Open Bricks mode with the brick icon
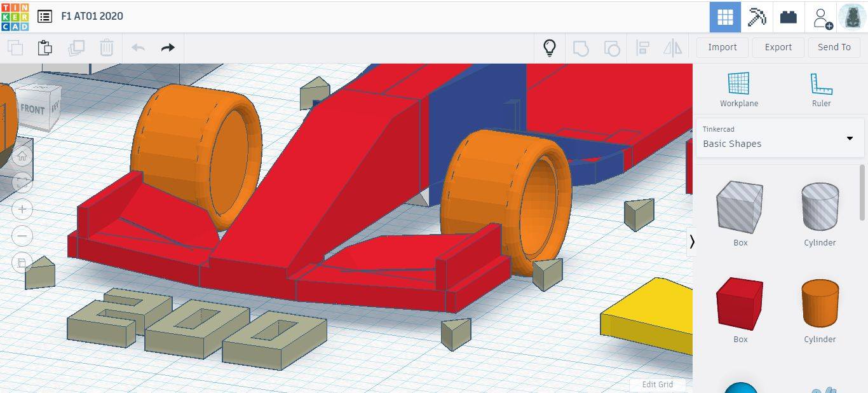The height and width of the screenshot is (393, 868). 788,17
